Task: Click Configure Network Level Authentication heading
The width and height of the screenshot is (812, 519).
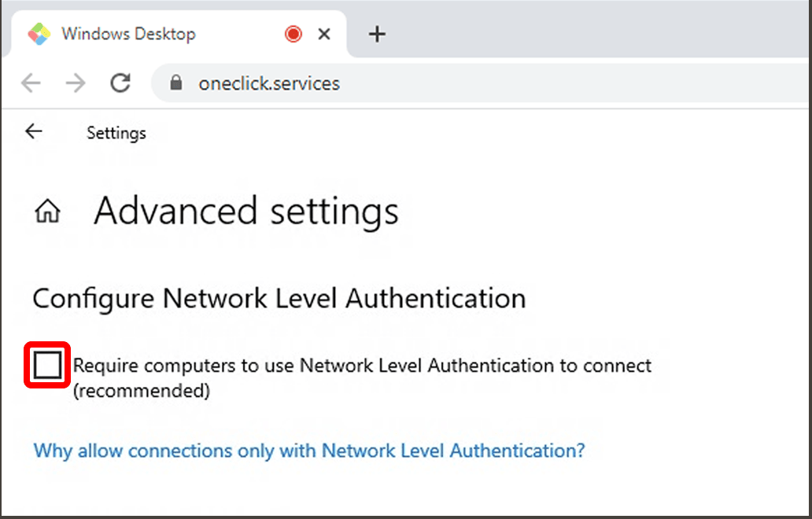Action: [279, 299]
